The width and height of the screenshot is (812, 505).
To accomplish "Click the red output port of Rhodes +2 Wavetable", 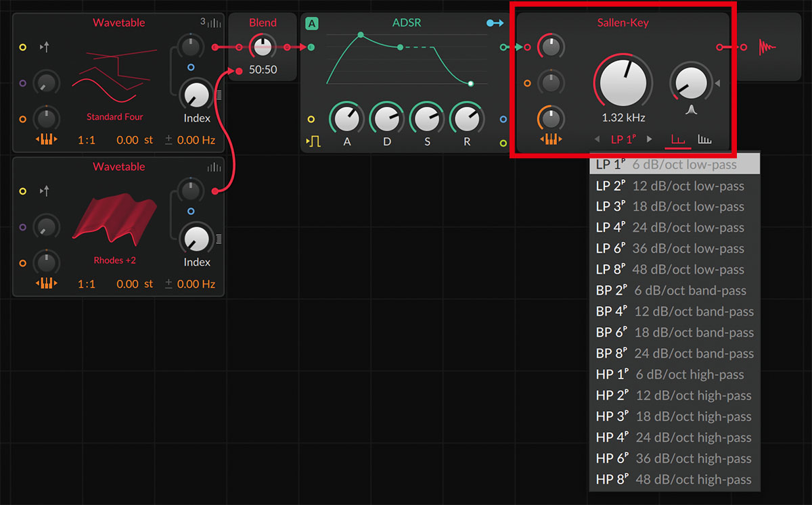I will pyautogui.click(x=215, y=191).
